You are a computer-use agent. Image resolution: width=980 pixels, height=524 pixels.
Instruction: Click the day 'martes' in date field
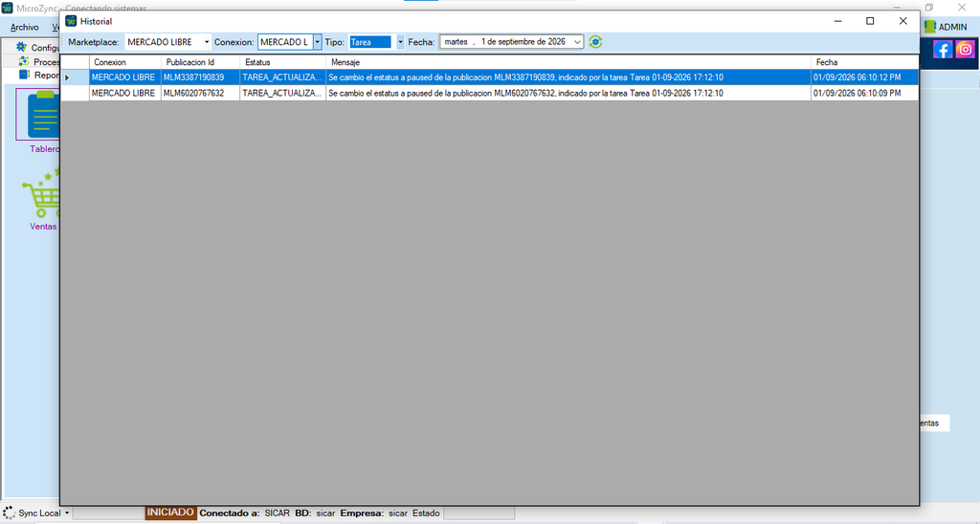click(456, 42)
